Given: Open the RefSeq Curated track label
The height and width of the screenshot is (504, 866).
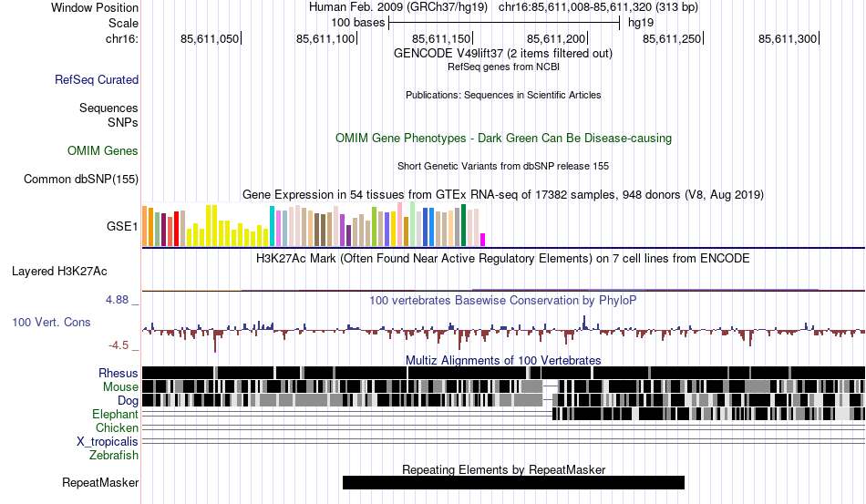Looking at the screenshot, I should 97,79.
